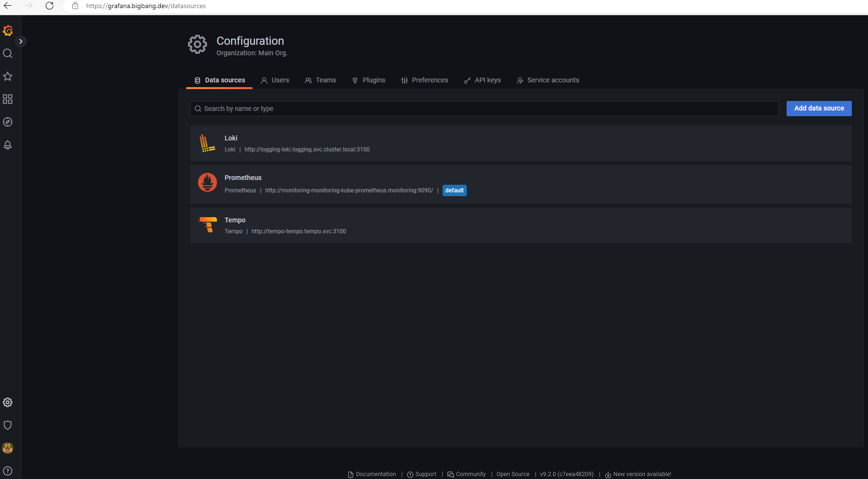
Task: Open the Dashboards grid icon
Action: click(8, 99)
